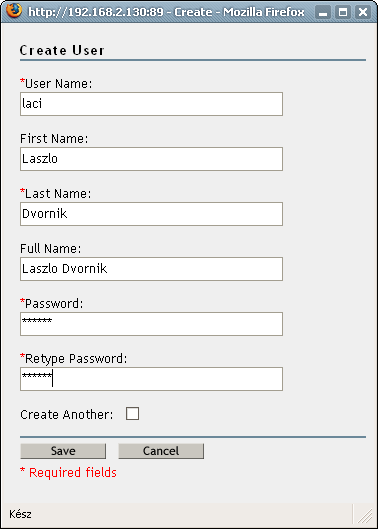Click the resize grip in the status bar corner
Image resolution: width=378 pixels, height=529 pixels.
(364, 516)
